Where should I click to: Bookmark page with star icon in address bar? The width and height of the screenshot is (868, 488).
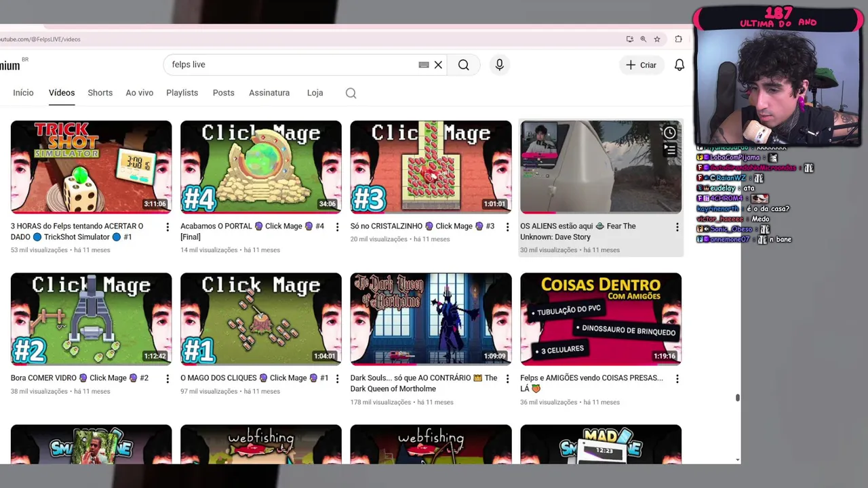click(x=657, y=39)
